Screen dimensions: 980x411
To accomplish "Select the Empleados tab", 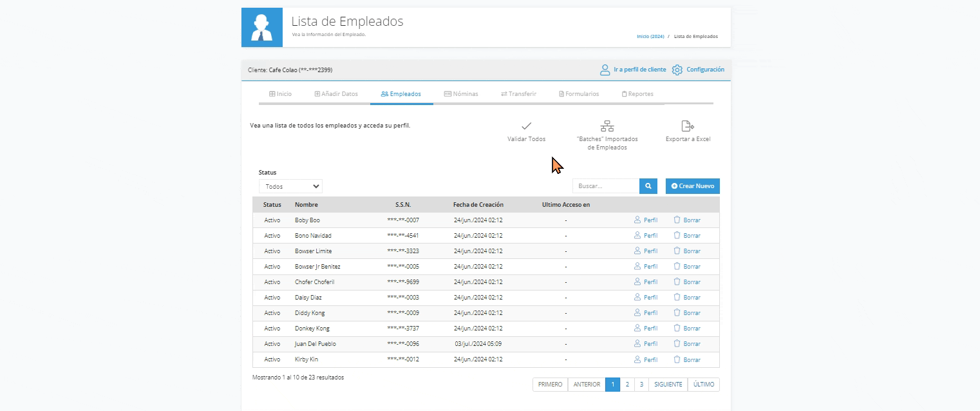I will pos(401,94).
